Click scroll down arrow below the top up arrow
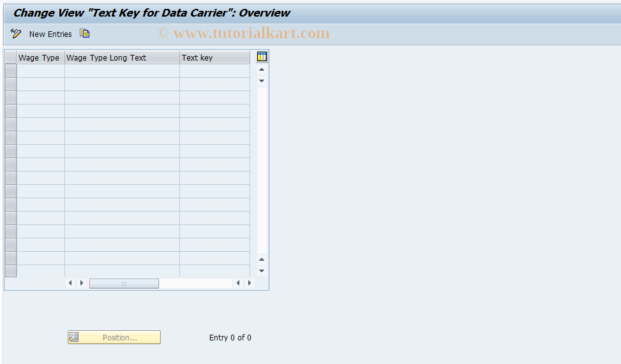This screenshot has width=621, height=364. (x=262, y=81)
